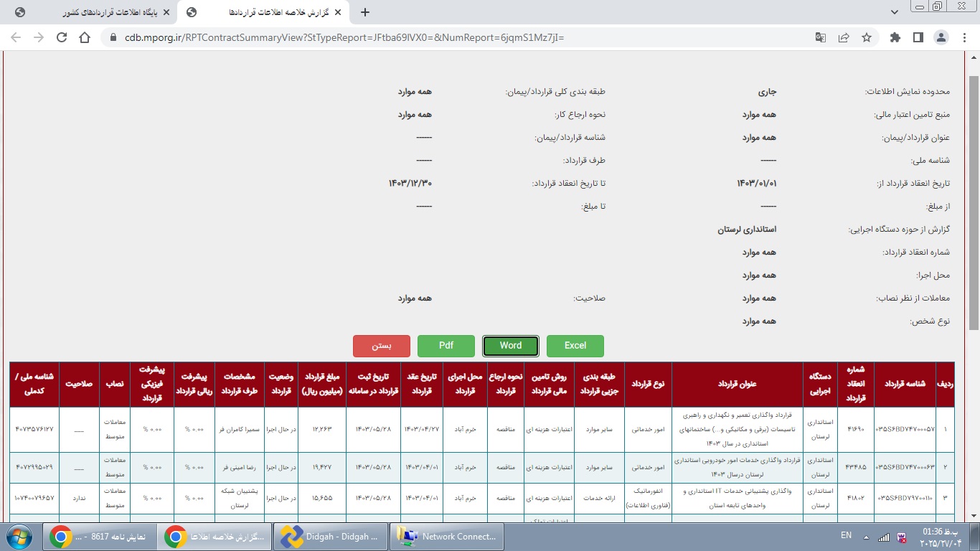Click contractor cell پشتیبان شبکه لرستان
The image size is (980, 551).
coord(240,497)
